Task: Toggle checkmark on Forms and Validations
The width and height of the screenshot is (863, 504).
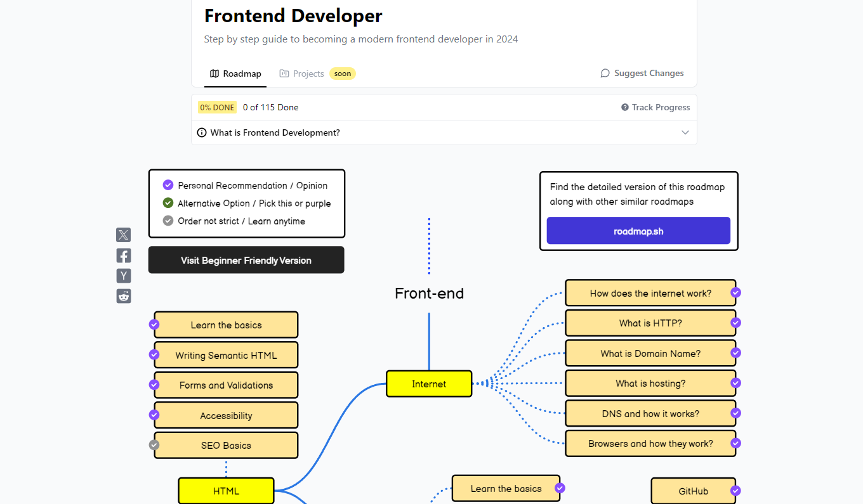Action: click(x=154, y=384)
